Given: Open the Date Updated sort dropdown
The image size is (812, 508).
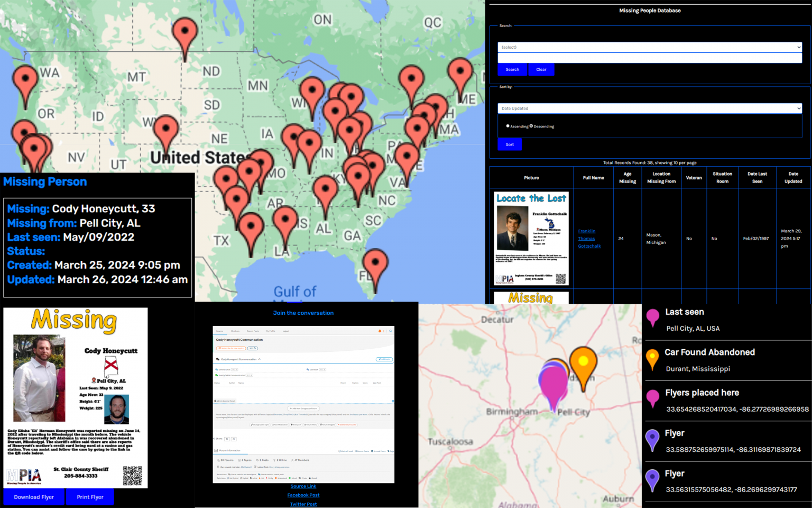Looking at the screenshot, I should [x=649, y=108].
